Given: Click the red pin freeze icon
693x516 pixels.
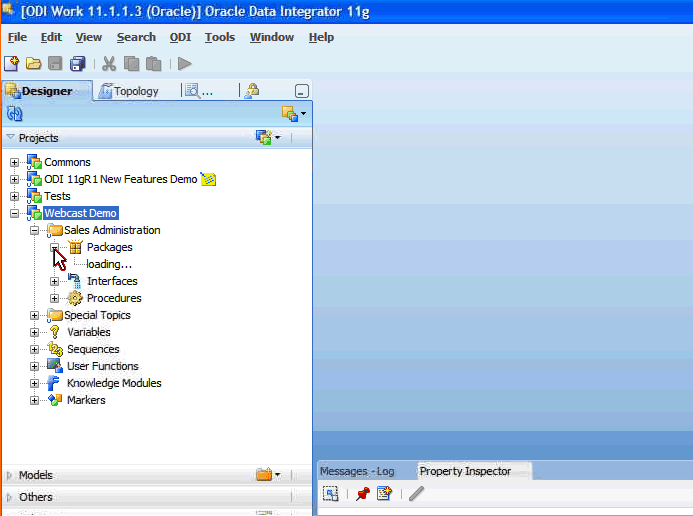Looking at the screenshot, I should [x=362, y=493].
